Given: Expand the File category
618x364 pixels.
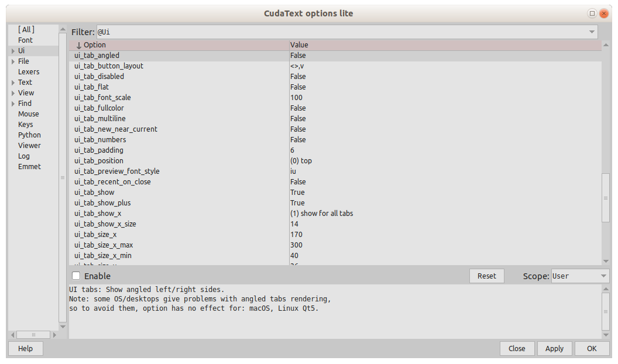Looking at the screenshot, I should pos(13,61).
